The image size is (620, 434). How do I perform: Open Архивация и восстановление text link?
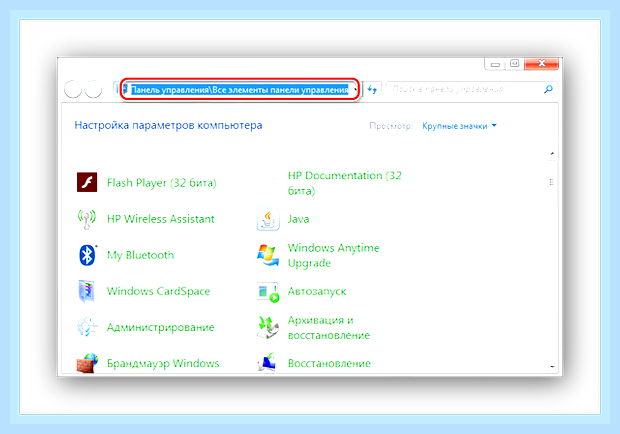coord(329,328)
